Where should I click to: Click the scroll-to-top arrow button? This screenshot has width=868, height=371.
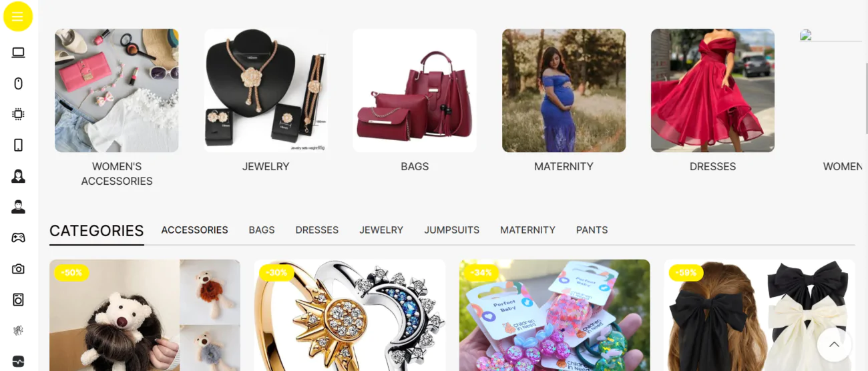click(834, 344)
